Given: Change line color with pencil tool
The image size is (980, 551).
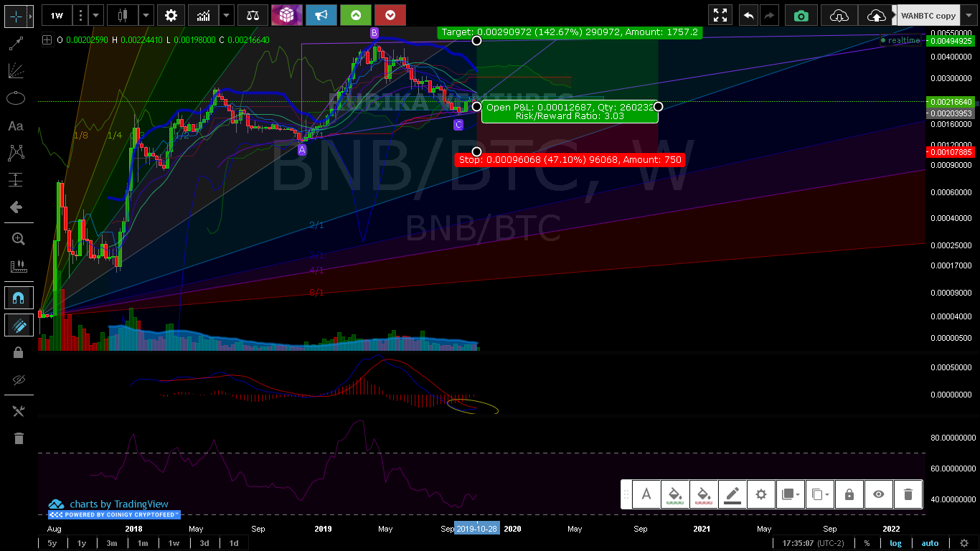Looking at the screenshot, I should (x=732, y=494).
